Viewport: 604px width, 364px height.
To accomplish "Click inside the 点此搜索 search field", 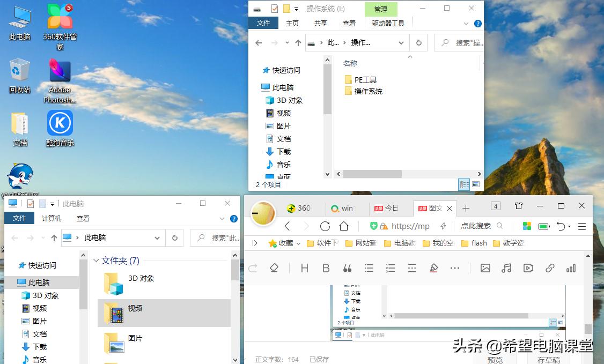I will point(477,226).
